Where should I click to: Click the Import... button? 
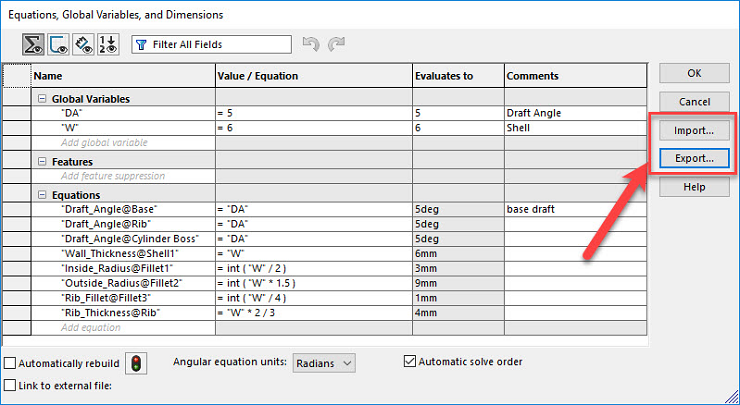pyautogui.click(x=694, y=130)
